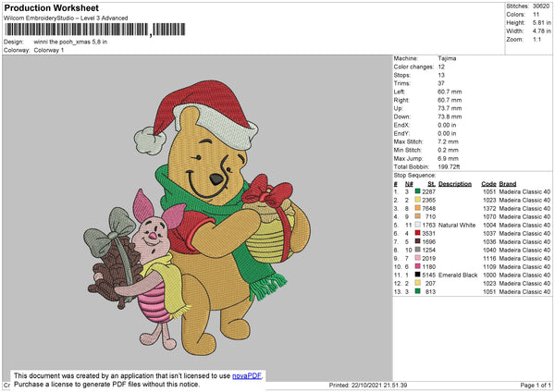Click thread code '1372' in stop 3
This screenshot has height=392, width=555.
(489, 208)
